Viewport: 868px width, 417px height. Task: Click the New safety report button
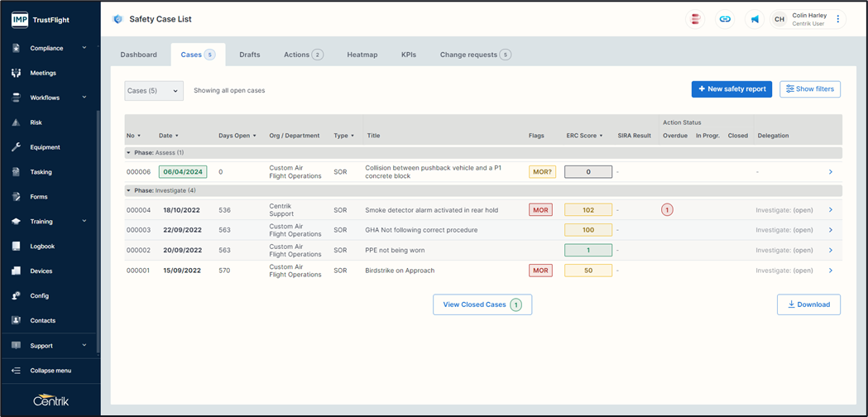[x=731, y=89]
